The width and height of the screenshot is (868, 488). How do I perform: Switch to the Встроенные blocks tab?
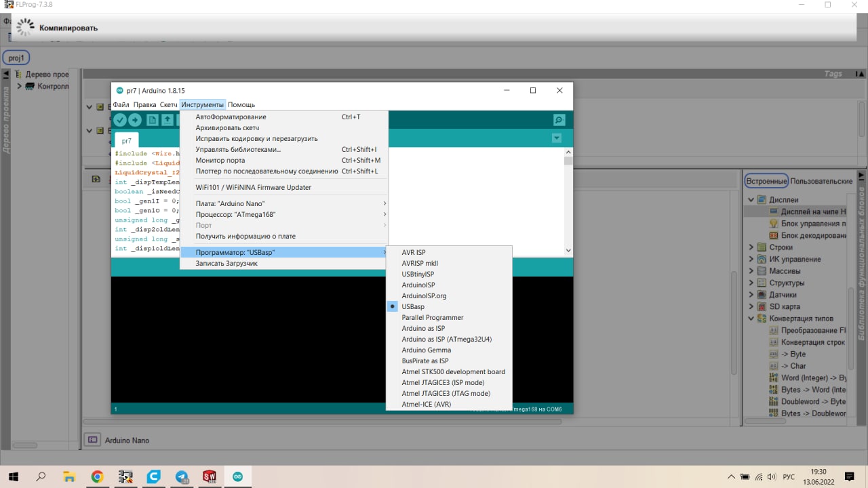[766, 181]
